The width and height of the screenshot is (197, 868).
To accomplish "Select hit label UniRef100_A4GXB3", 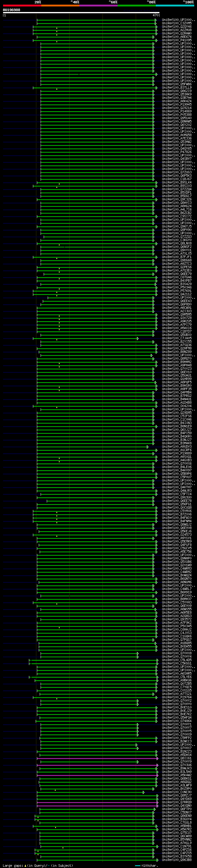I will click(x=177, y=460).
